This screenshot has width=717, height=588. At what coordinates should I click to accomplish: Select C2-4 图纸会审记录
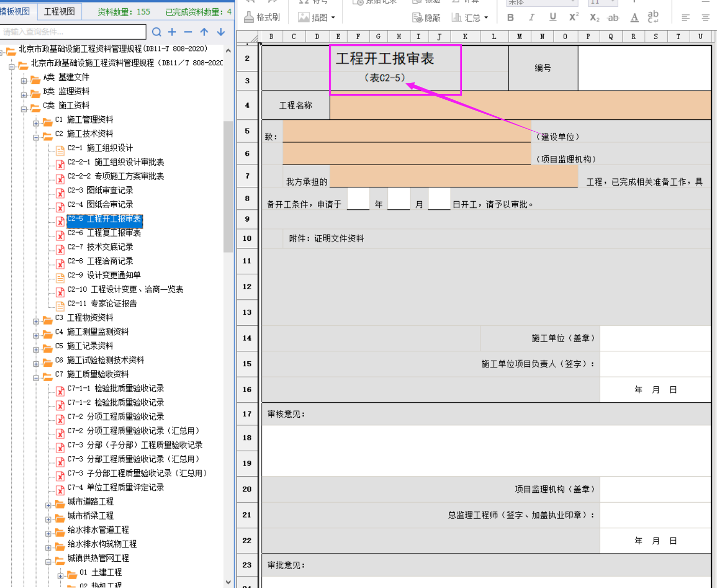pyautogui.click(x=100, y=205)
